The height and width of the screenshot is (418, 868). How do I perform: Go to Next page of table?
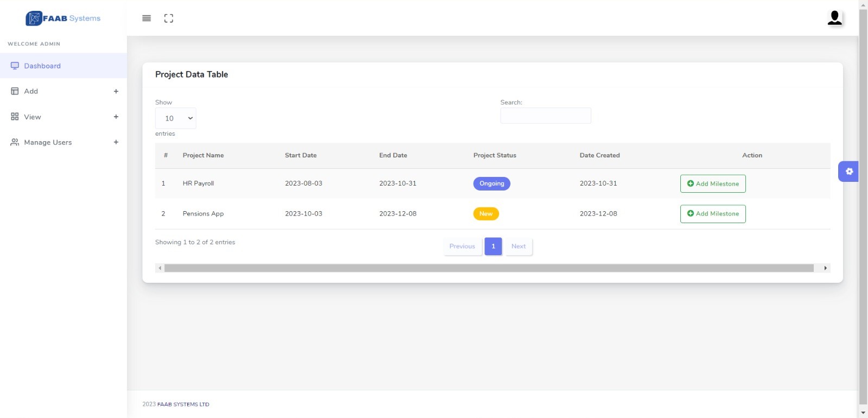[518, 246]
